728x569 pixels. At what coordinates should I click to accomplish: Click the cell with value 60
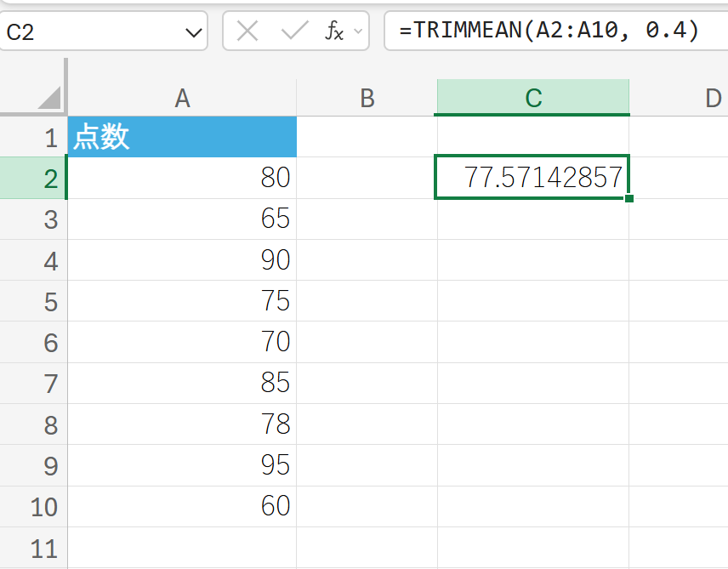click(x=182, y=506)
